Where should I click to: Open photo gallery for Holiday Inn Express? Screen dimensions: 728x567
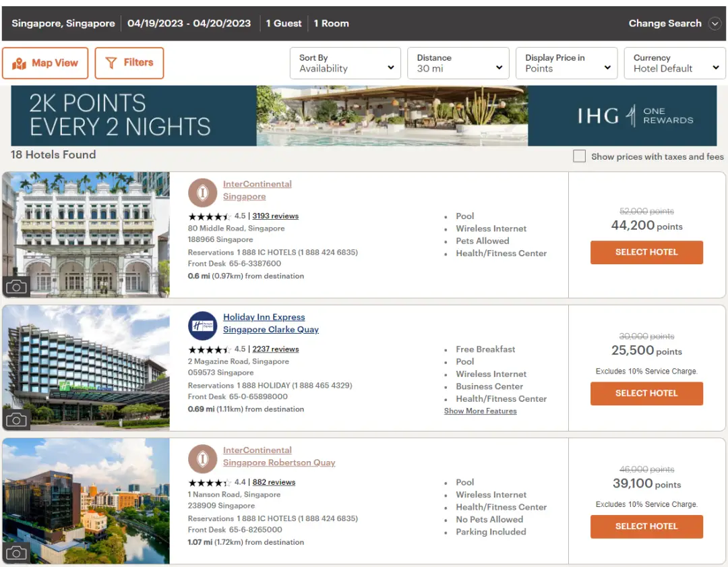[16, 419]
